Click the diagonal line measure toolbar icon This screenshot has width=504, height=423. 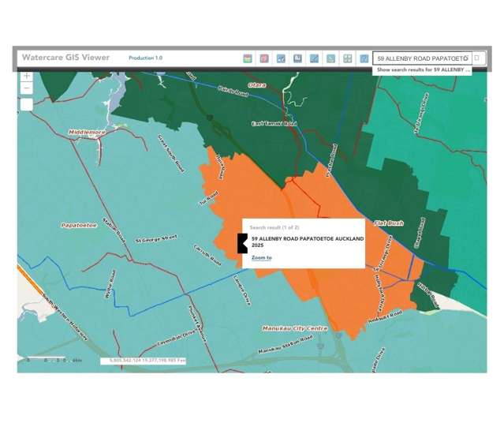click(314, 58)
